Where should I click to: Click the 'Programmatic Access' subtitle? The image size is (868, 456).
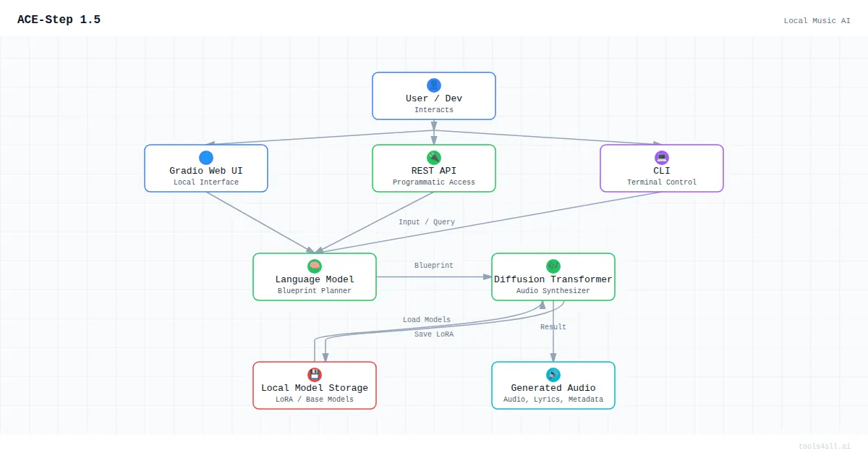434,182
